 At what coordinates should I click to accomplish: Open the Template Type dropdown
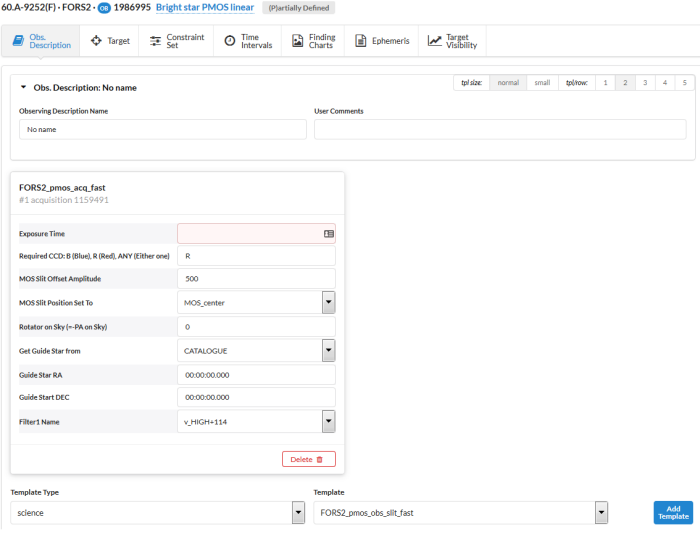(297, 512)
